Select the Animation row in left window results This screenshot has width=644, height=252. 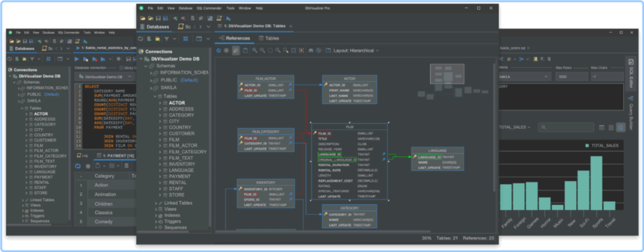point(105,194)
